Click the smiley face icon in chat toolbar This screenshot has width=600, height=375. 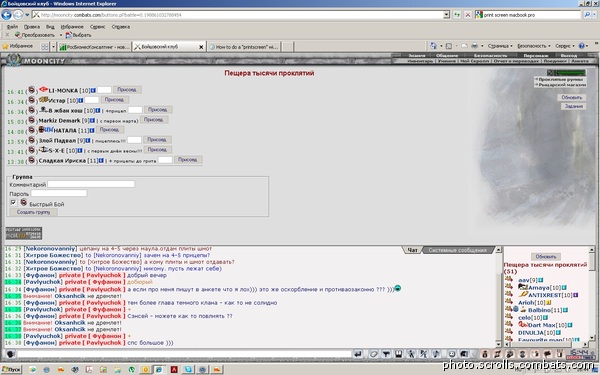[452, 354]
